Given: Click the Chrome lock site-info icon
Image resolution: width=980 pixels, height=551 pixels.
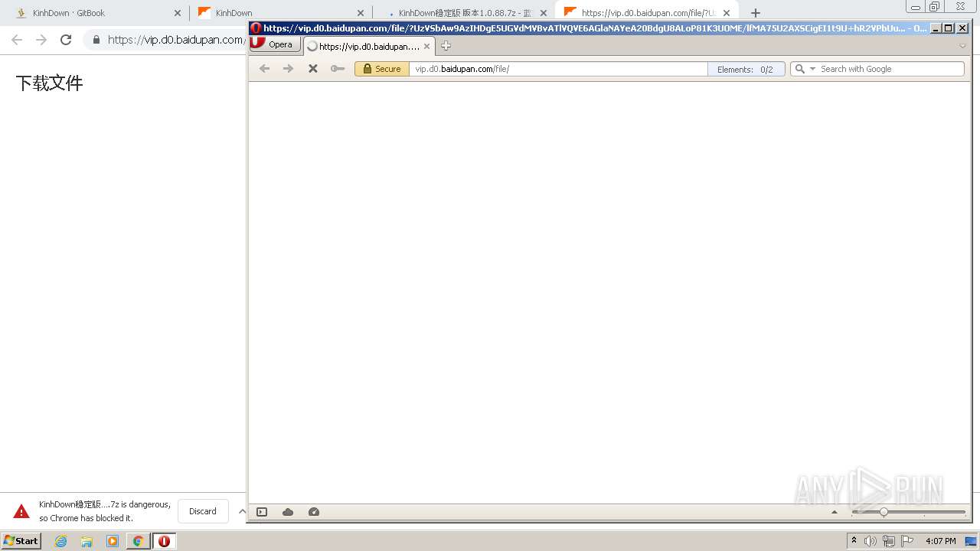Looking at the screenshot, I should [96, 40].
